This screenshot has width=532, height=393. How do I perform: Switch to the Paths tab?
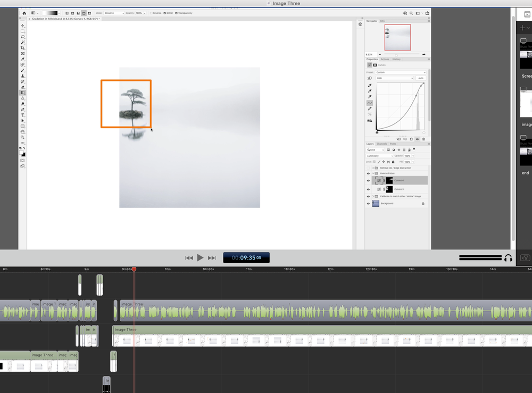(x=393, y=144)
